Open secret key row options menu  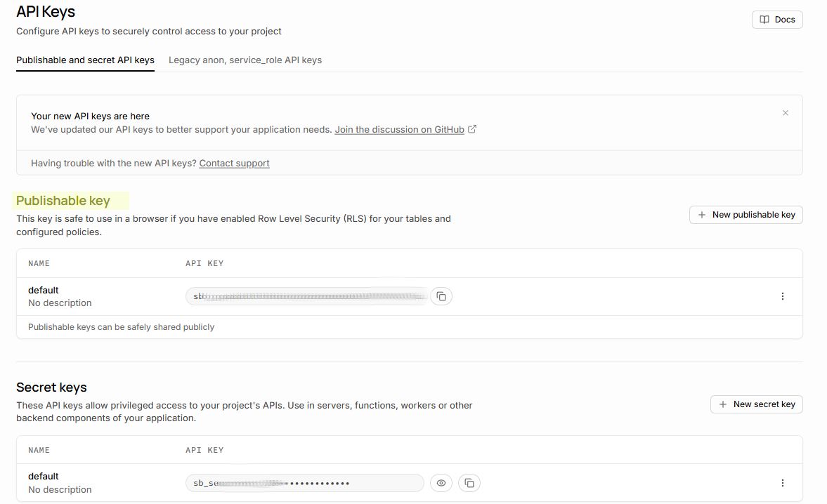click(x=782, y=483)
